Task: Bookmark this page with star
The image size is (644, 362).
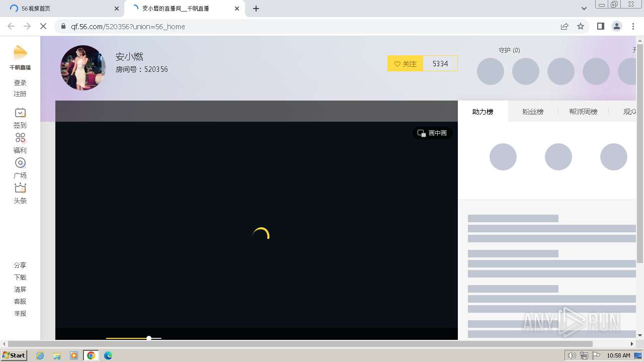Action: 581,26
